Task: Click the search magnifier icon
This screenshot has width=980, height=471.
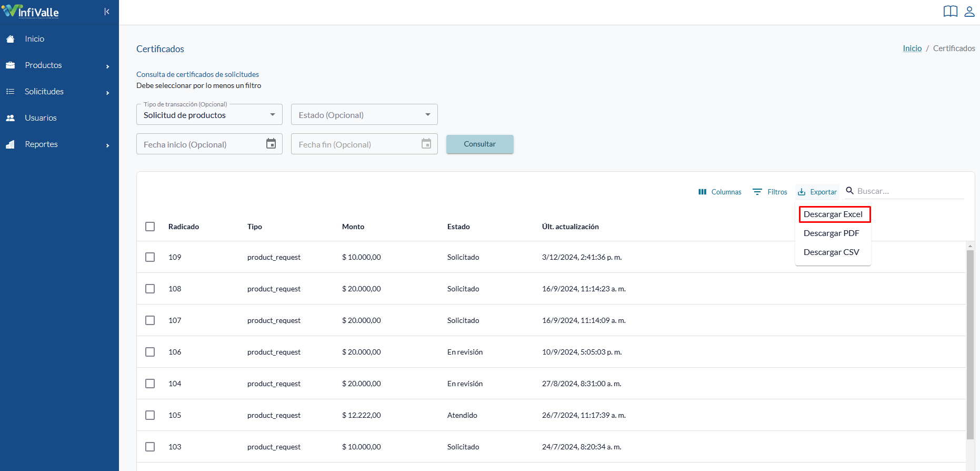Action: (849, 191)
